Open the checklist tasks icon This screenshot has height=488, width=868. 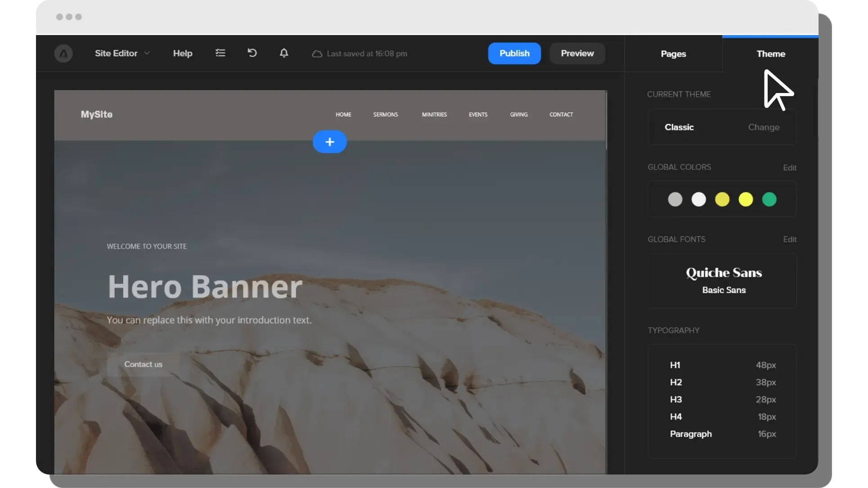(x=220, y=53)
